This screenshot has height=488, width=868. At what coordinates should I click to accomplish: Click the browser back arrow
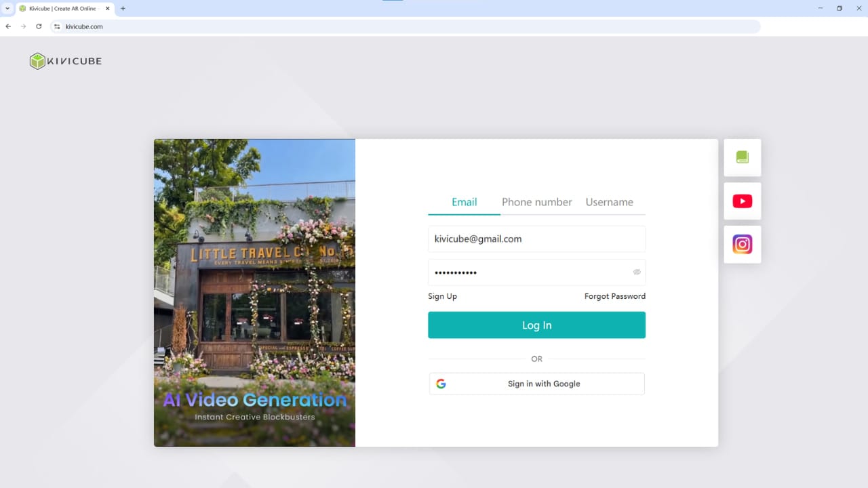[x=7, y=26]
